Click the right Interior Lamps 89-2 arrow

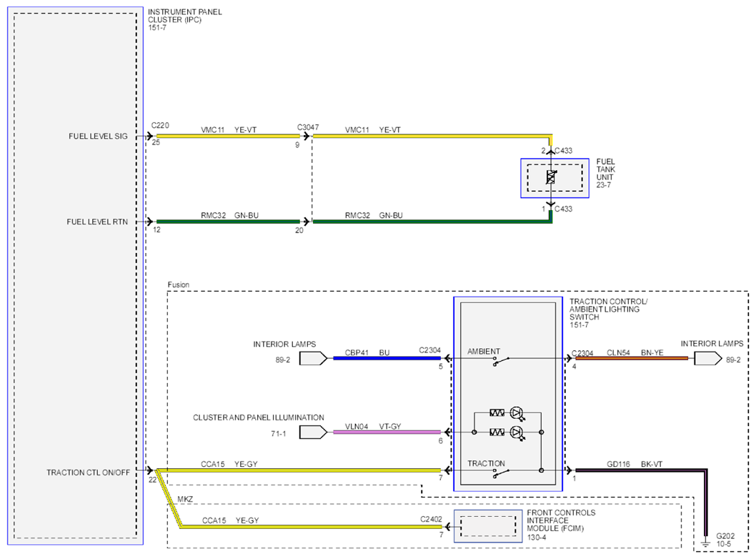tap(708, 358)
